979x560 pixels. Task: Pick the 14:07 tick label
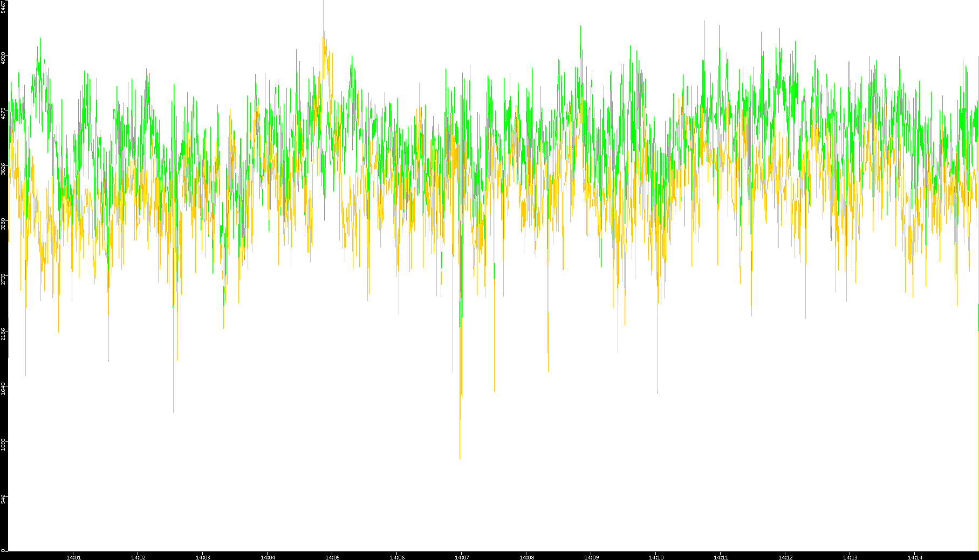(462, 557)
